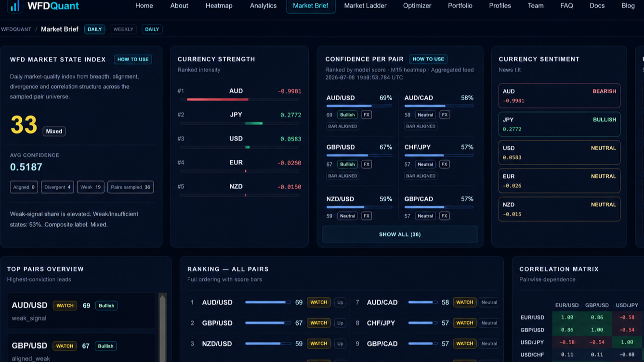Screen dimensions: 644x362
Task: Open the Heatmap navigation tab
Action: pos(219,6)
